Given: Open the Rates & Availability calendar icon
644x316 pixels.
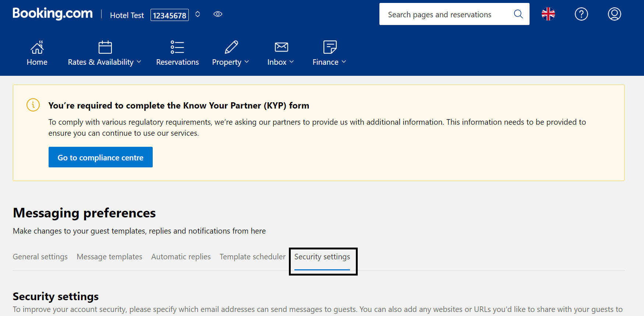Looking at the screenshot, I should [x=105, y=47].
